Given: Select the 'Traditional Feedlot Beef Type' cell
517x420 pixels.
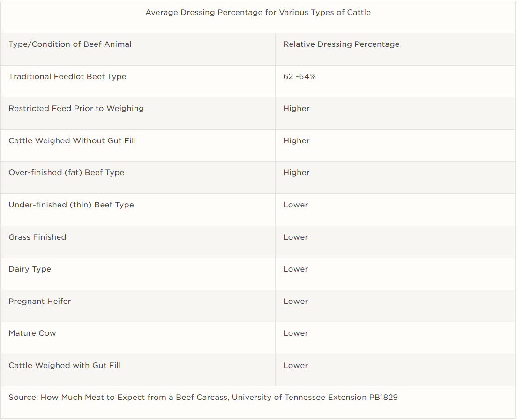Looking at the screenshot, I should pyautogui.click(x=67, y=77).
